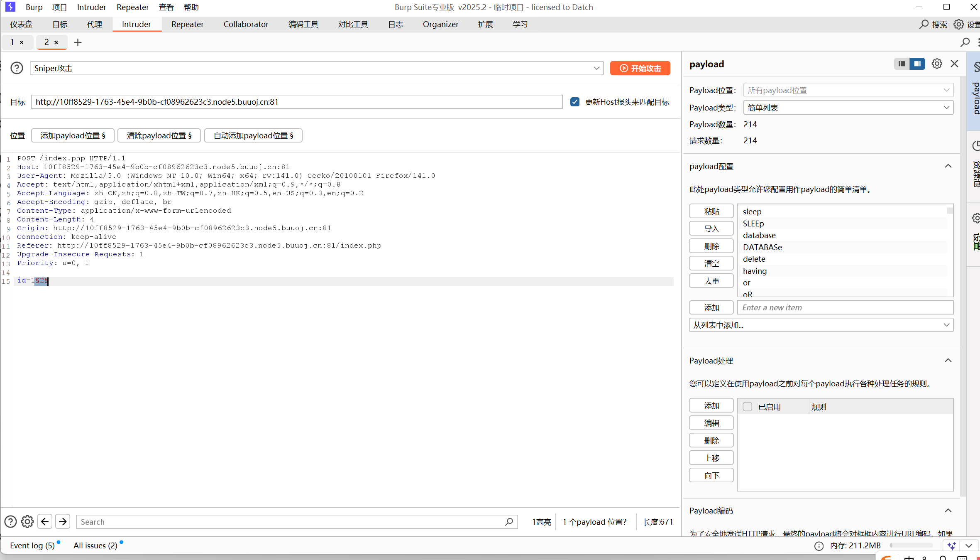980x560 pixels.
Task: Open the 项目 menu
Action: tap(59, 7)
